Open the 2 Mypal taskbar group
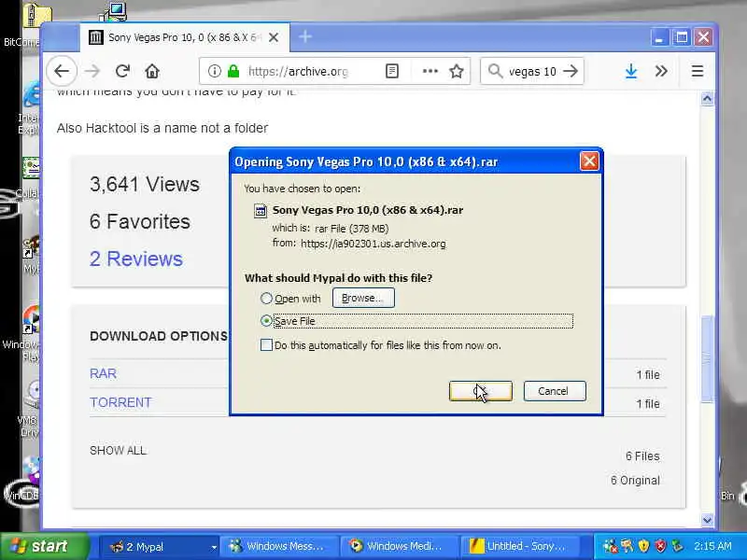 tap(160, 547)
